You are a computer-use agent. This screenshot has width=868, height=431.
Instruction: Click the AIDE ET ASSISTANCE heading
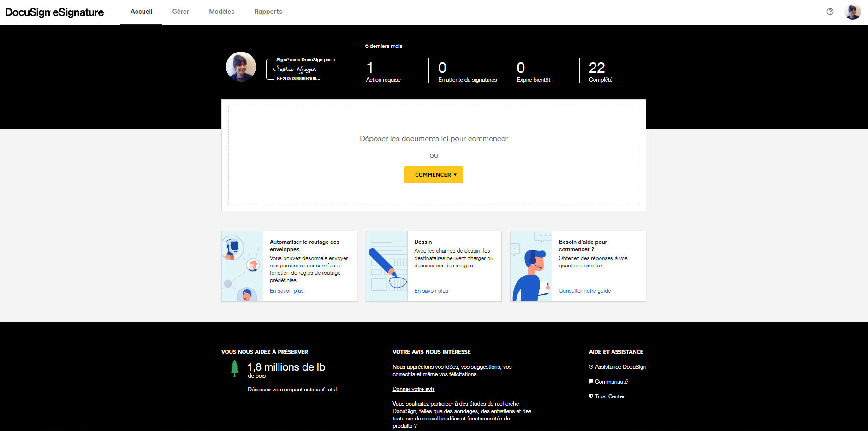[x=616, y=352]
